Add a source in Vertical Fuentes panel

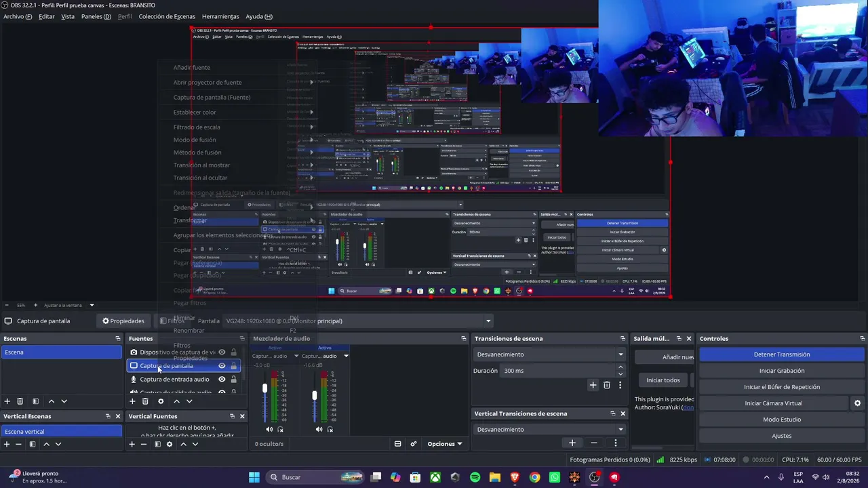click(132, 444)
